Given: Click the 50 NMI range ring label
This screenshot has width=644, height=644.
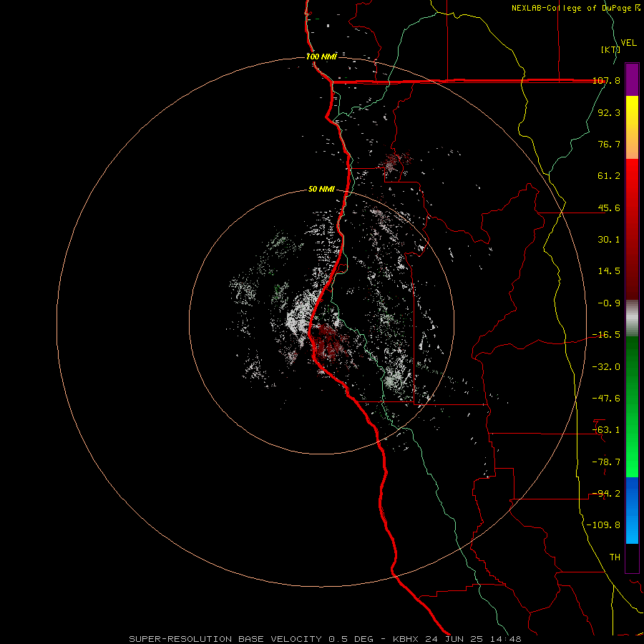Looking at the screenshot, I should pos(321,189).
